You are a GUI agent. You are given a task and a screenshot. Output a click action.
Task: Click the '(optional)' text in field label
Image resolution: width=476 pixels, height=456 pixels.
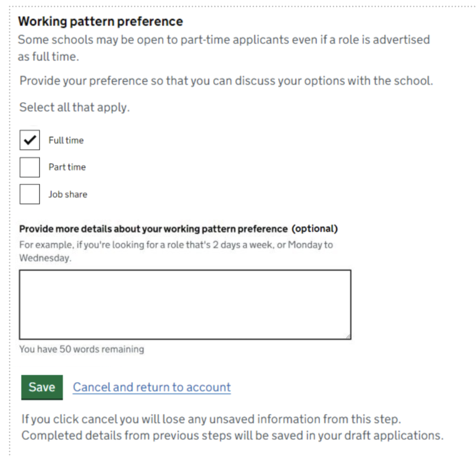tap(315, 229)
